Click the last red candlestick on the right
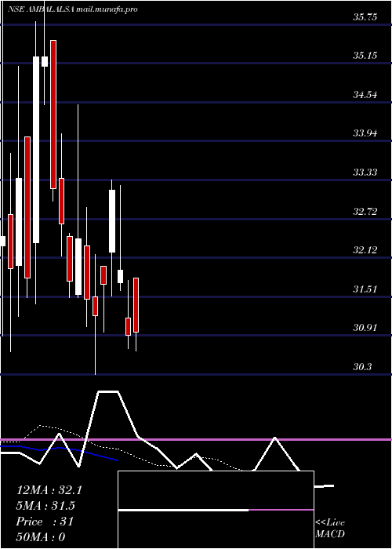This screenshot has height=549, width=392. 136,305
